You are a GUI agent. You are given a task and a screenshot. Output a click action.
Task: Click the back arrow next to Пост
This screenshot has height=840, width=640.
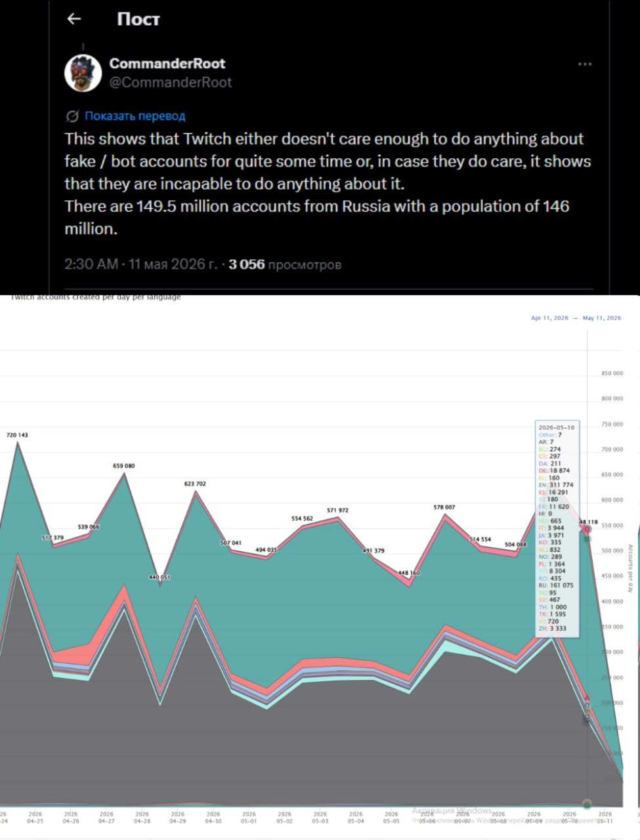point(74,19)
